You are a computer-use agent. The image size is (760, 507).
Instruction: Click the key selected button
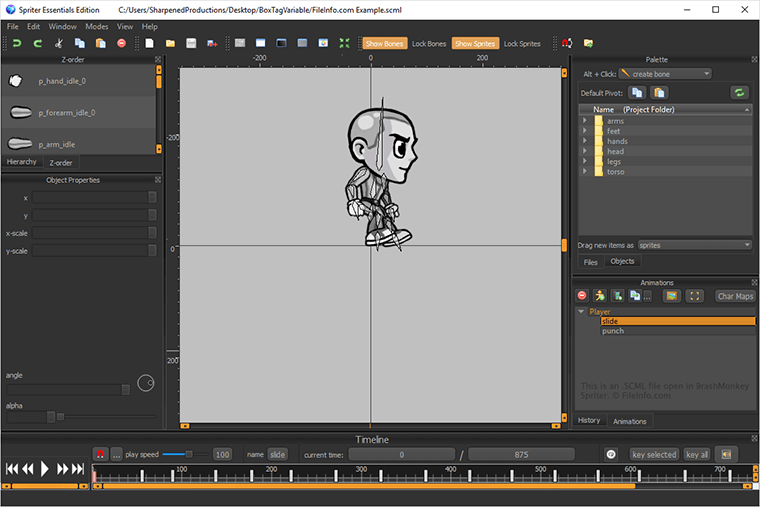654,454
